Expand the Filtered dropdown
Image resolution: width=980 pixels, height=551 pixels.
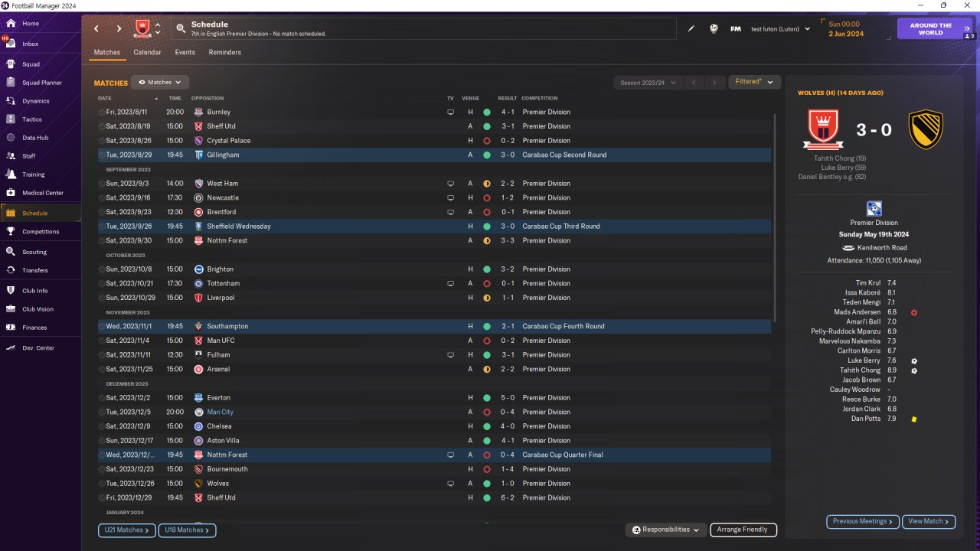754,82
